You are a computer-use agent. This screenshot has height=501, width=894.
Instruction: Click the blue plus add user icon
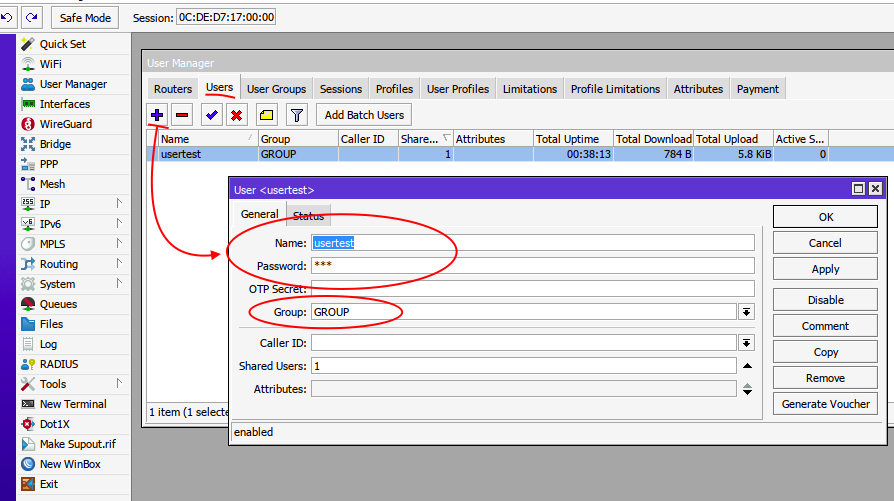coord(157,115)
